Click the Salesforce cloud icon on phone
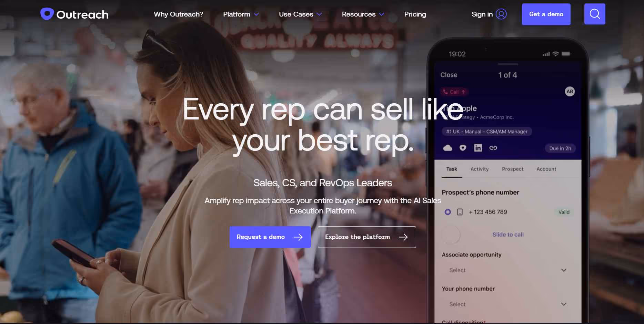This screenshot has height=324, width=644. (x=447, y=148)
